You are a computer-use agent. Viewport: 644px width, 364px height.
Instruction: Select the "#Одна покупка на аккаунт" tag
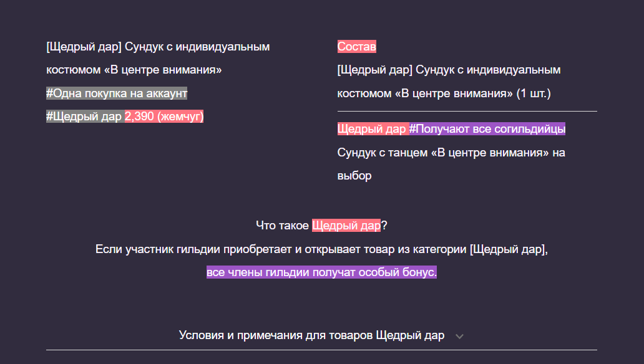click(117, 93)
